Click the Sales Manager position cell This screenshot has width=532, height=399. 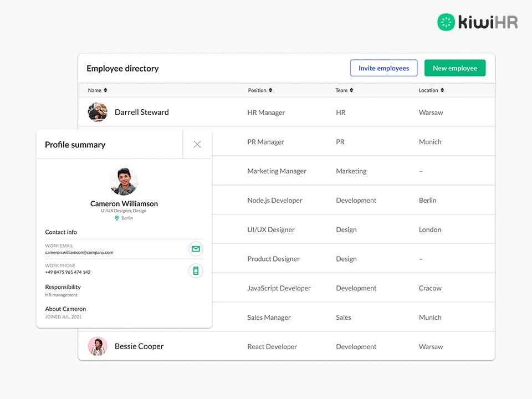coord(269,318)
